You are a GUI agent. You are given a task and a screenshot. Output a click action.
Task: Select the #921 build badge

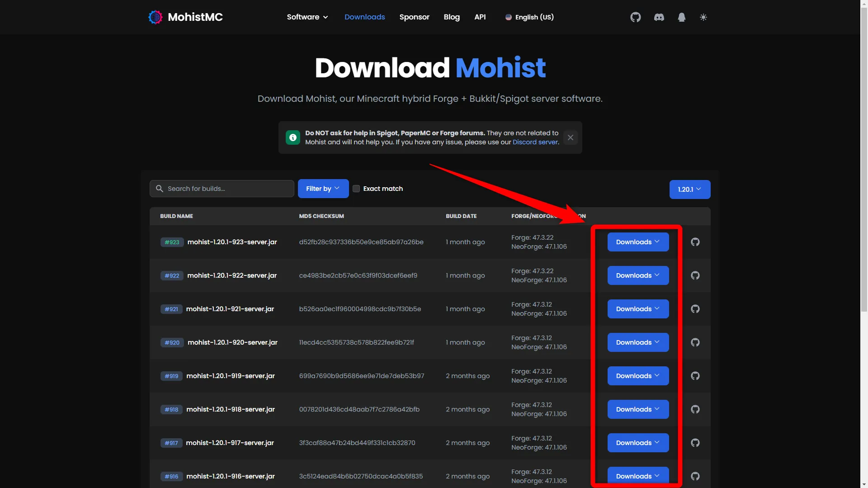171,309
